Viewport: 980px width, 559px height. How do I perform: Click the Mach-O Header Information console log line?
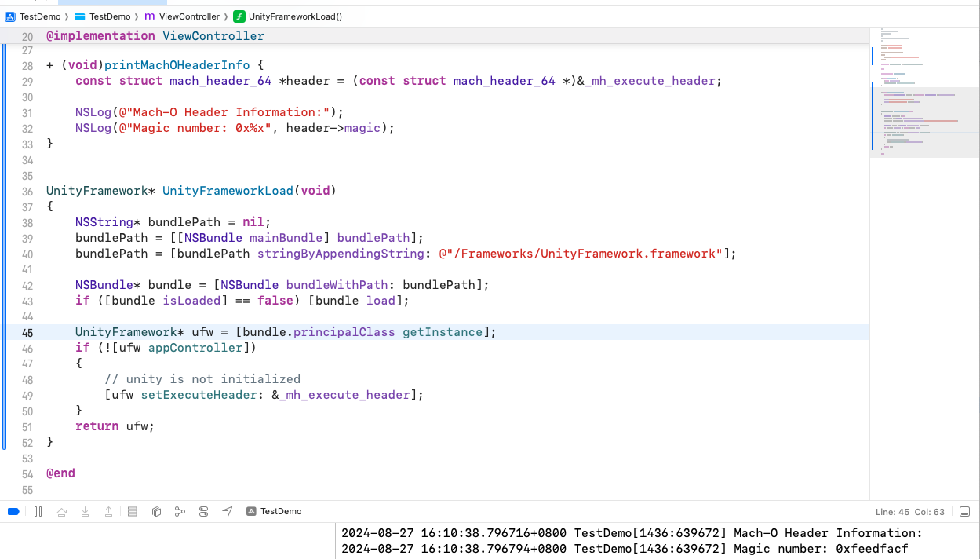tap(632, 533)
